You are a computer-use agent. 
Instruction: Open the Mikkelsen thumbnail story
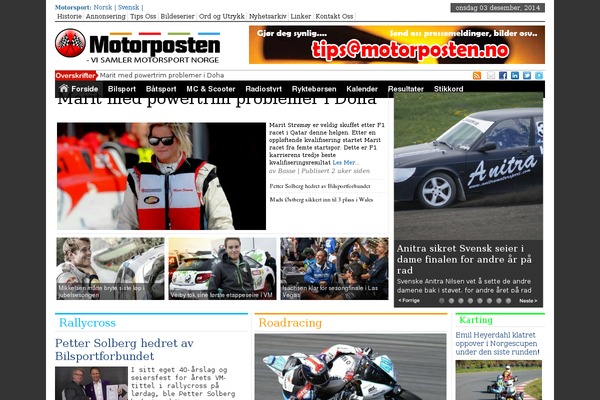[110, 268]
